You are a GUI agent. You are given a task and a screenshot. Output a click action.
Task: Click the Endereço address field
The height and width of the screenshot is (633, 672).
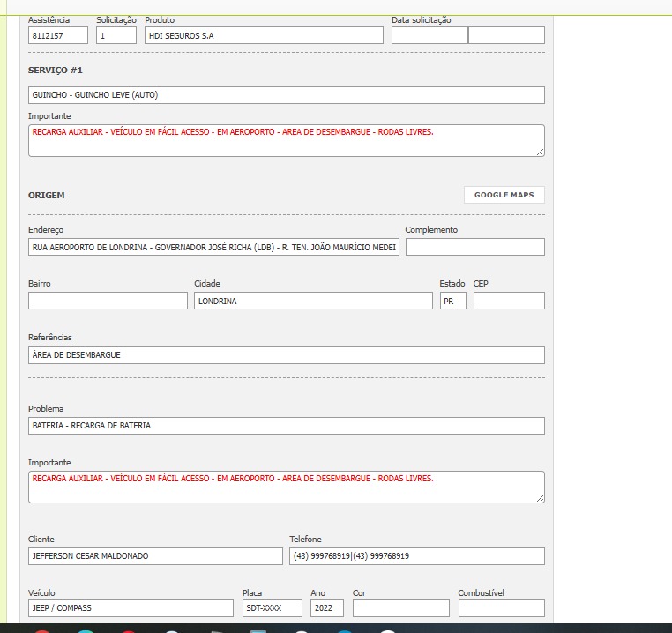(213, 247)
